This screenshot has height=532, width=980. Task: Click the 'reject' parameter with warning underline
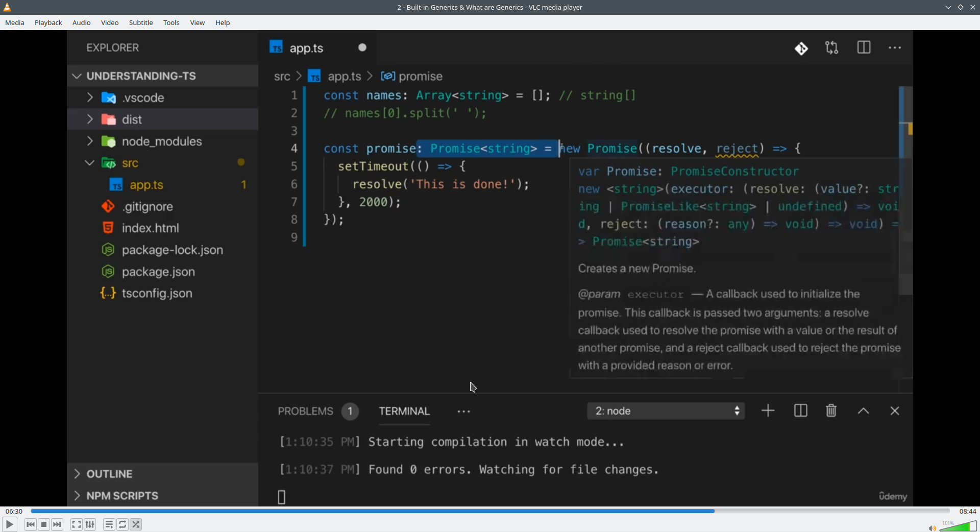(x=738, y=149)
